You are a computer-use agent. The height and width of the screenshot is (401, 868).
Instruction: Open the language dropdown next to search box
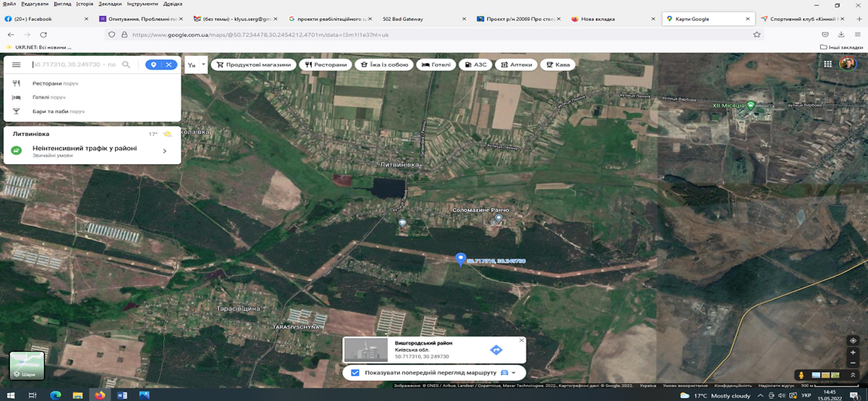tap(196, 64)
